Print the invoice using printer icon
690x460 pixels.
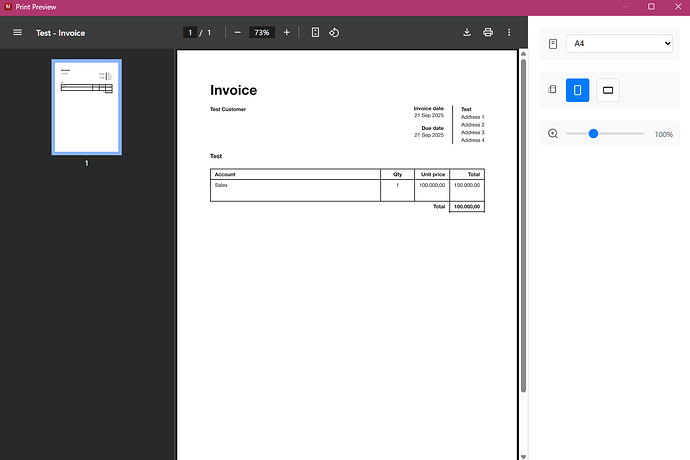point(488,33)
